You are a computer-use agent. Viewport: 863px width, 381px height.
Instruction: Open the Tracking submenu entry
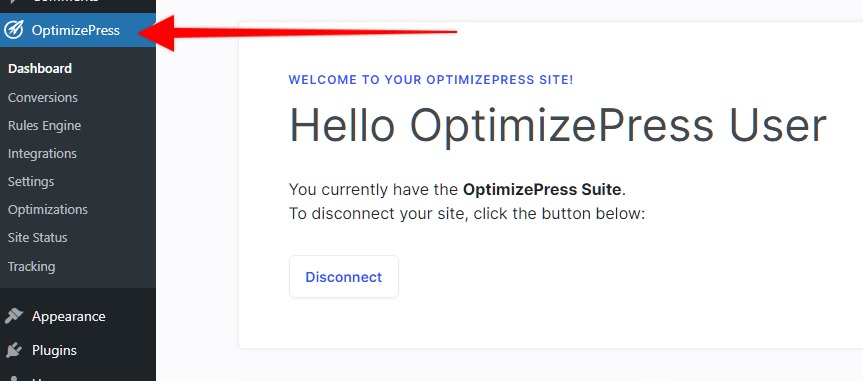click(x=31, y=266)
